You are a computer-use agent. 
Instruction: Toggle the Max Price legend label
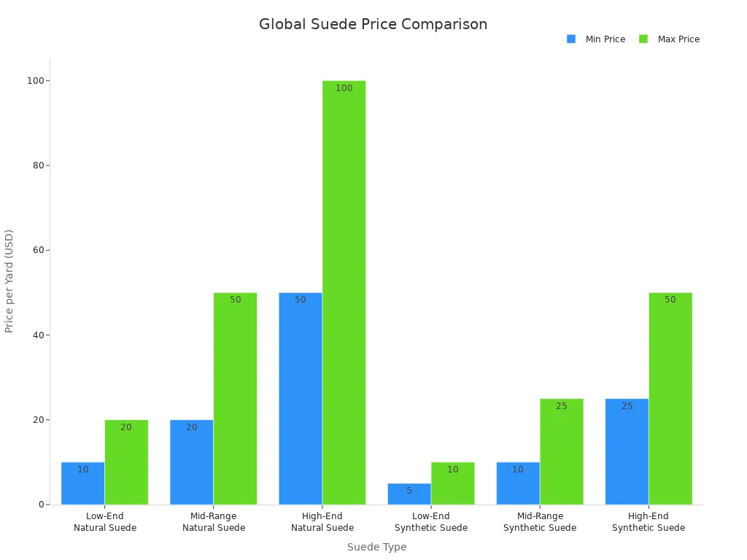point(678,39)
